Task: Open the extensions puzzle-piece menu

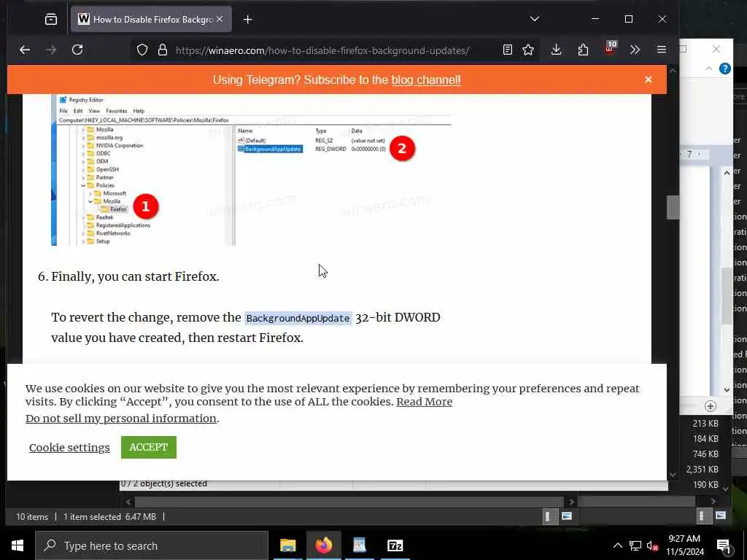Action: pos(583,50)
